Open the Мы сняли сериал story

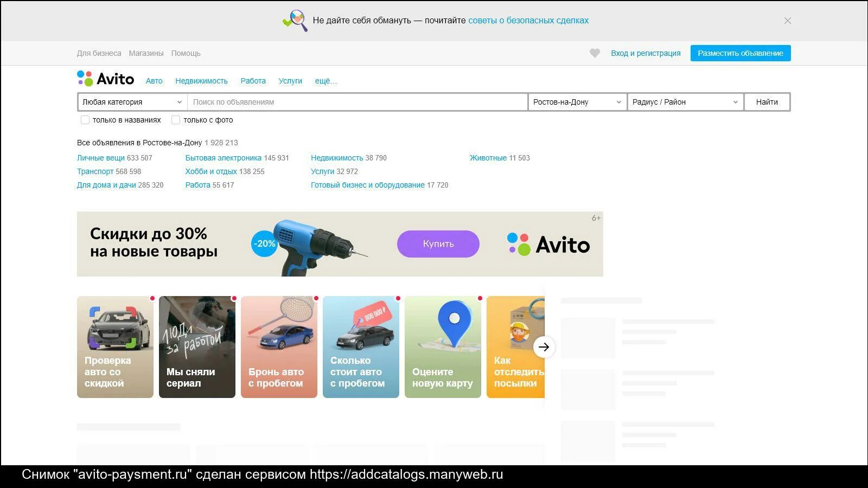coord(197,347)
